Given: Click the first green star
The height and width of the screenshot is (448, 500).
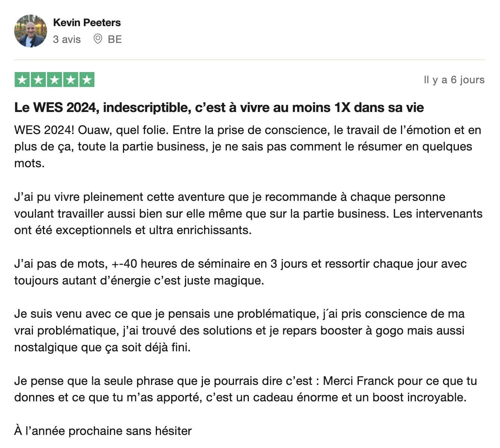Looking at the screenshot, I should (22, 80).
